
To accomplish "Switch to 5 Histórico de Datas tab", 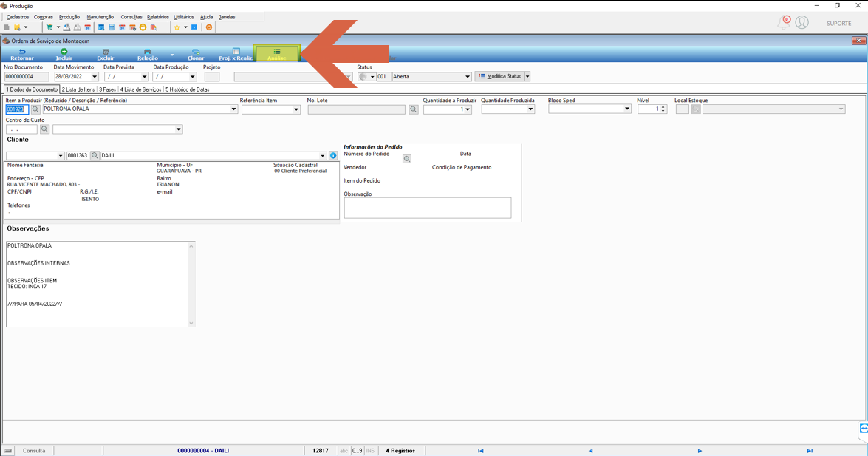I will 187,89.
